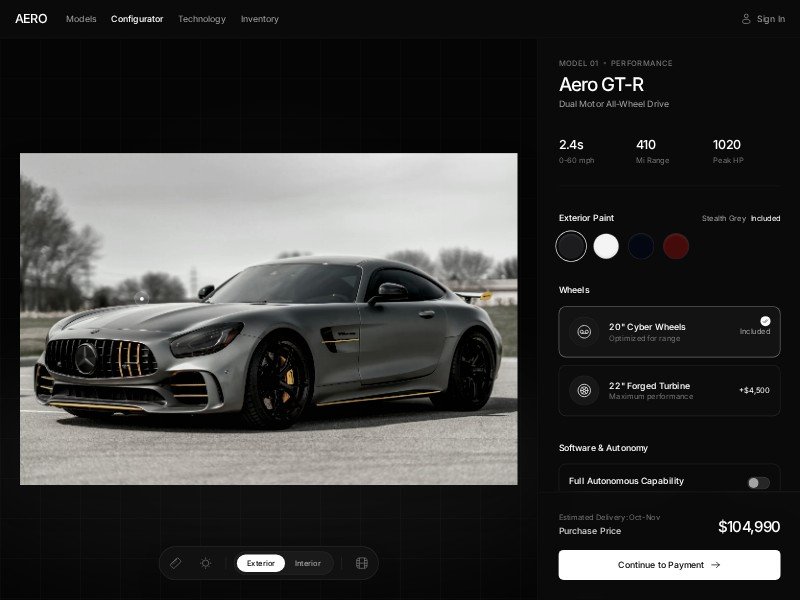This screenshot has width=800, height=600.
Task: Pick the dark red paint color
Action: click(x=676, y=246)
